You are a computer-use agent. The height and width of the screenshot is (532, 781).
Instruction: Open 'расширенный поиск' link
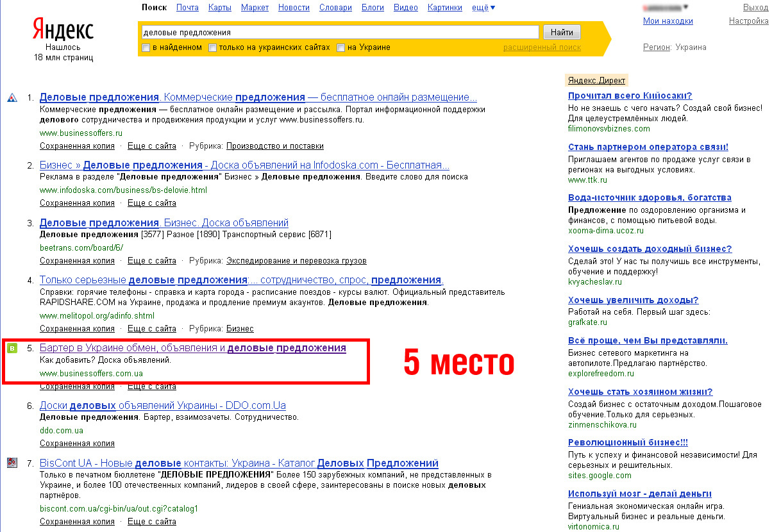point(542,47)
